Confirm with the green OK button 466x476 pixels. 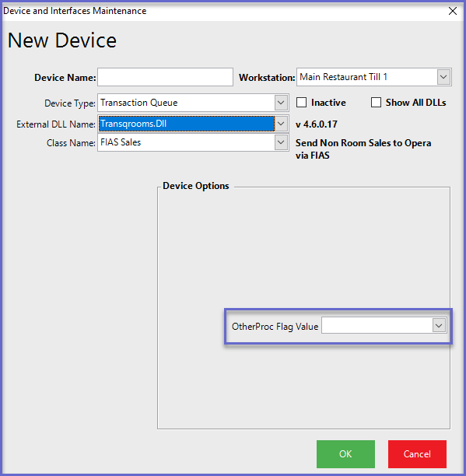pos(345,454)
